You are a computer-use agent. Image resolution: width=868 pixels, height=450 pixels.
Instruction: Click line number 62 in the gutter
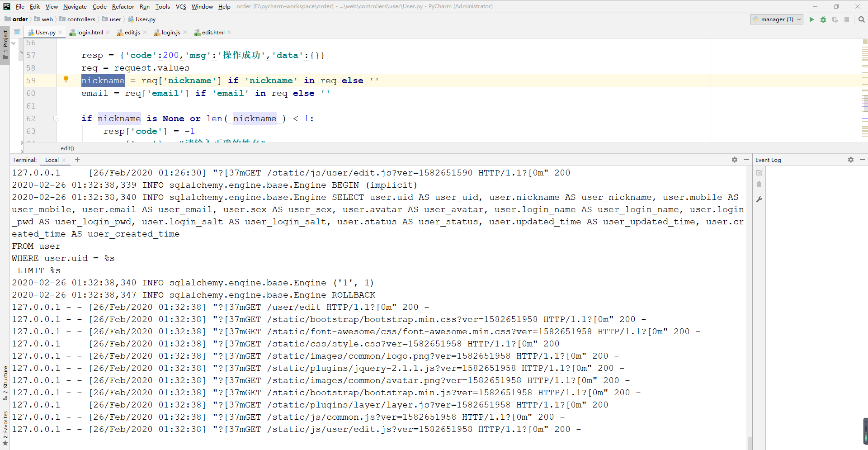pos(31,118)
